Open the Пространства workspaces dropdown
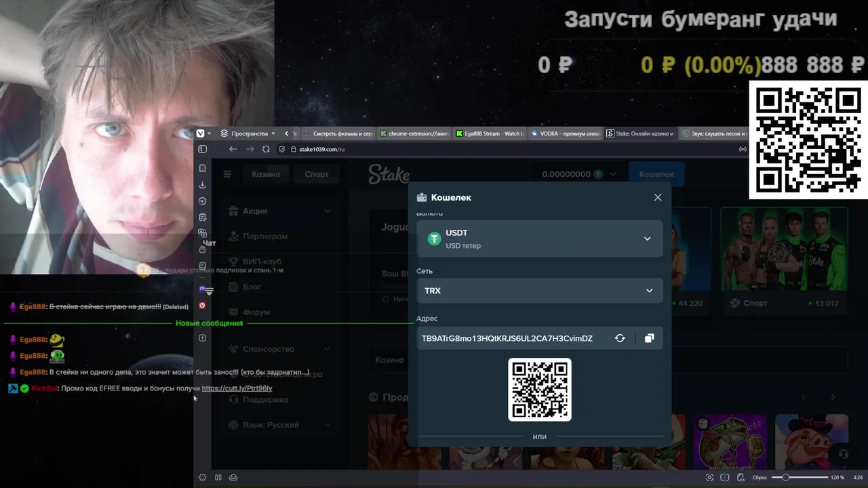Image resolution: width=868 pixels, height=488 pixels. (248, 134)
